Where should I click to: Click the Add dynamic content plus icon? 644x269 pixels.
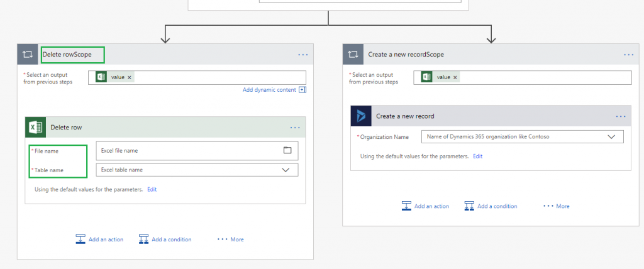click(x=303, y=90)
